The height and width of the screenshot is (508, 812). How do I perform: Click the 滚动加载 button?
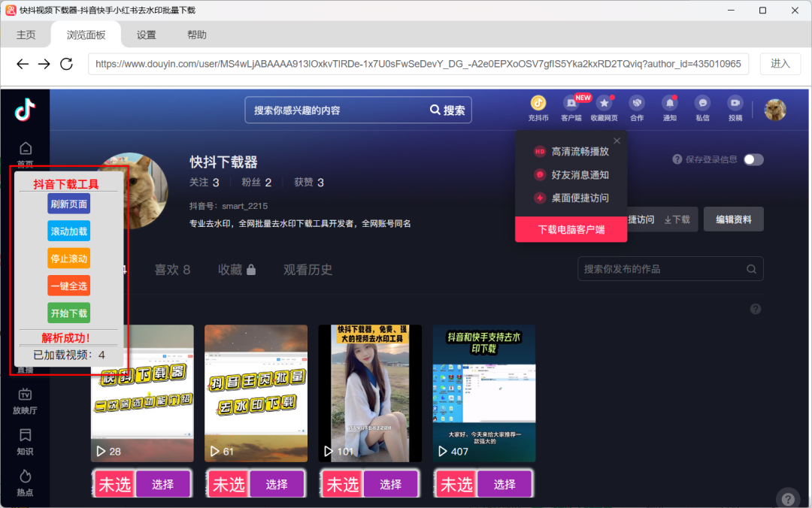[x=69, y=231]
